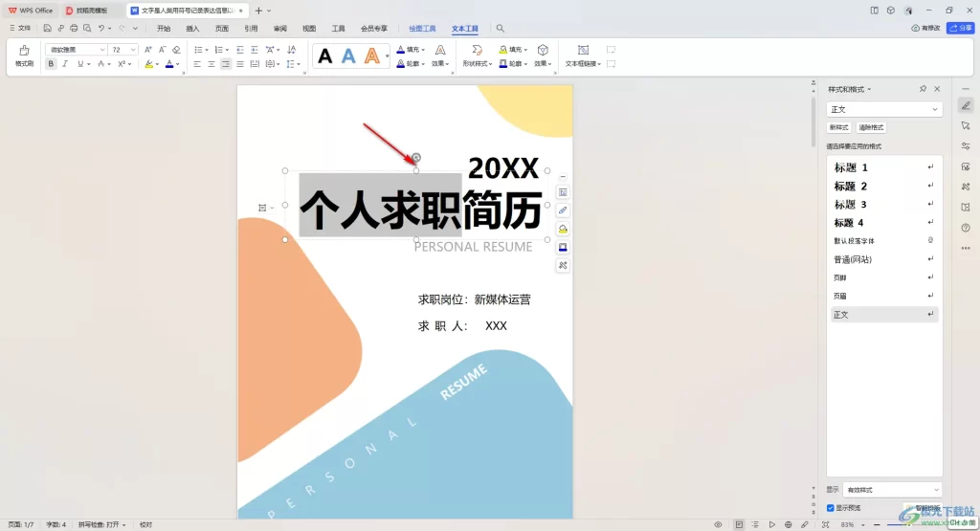Open Print Preview from quick access bar

(x=87, y=28)
